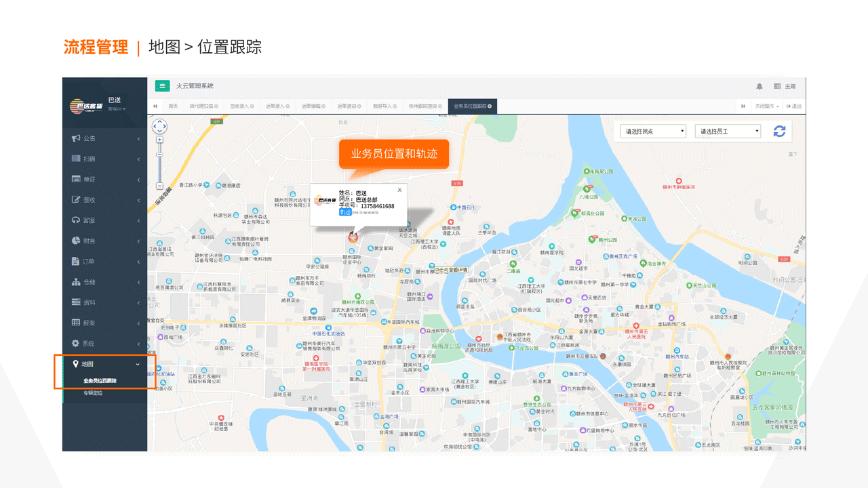
Task: Open the 主题 theme option
Action: (785, 86)
